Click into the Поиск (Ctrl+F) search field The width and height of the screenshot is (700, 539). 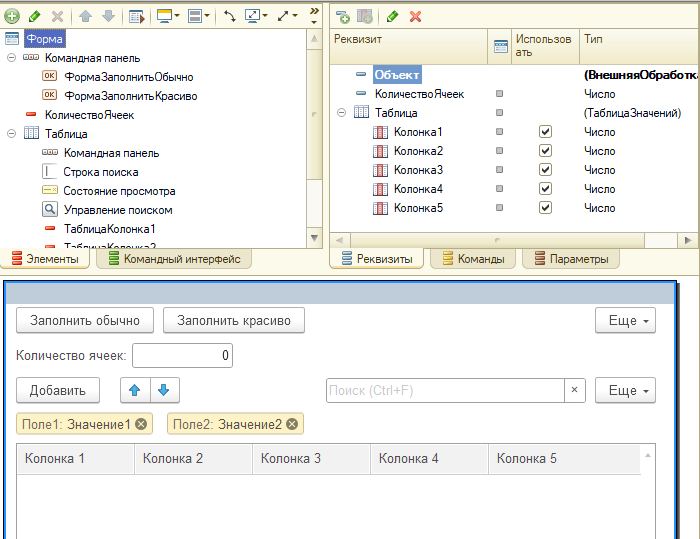pos(445,390)
